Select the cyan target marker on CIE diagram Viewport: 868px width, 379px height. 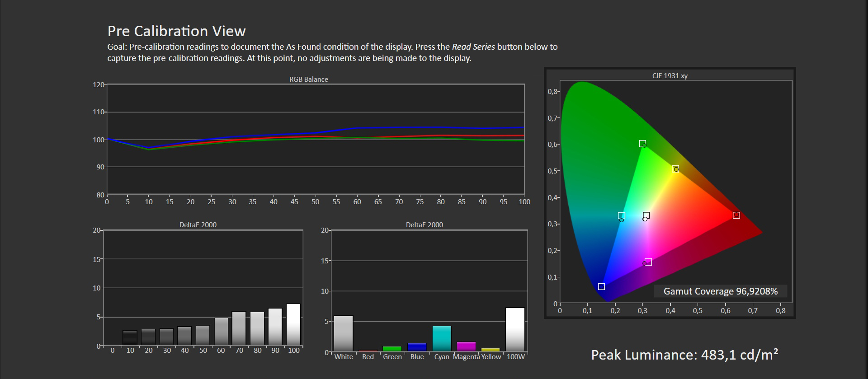622,216
